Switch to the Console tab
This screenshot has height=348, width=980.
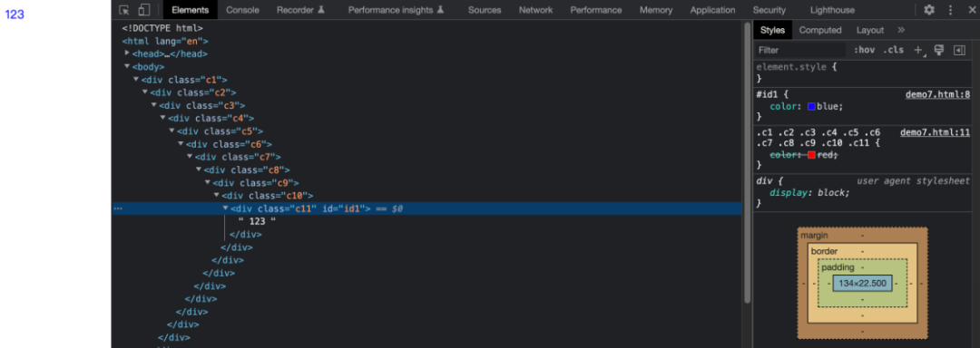pos(242,10)
